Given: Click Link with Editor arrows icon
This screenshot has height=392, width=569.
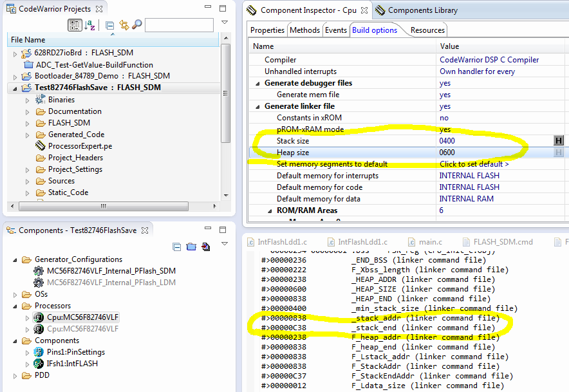Looking at the screenshot, I should coord(124,25).
